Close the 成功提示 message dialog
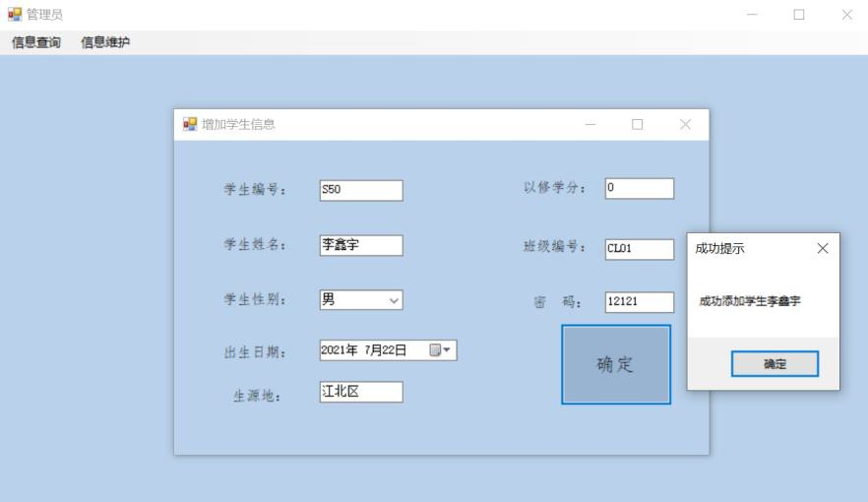 pos(823,248)
